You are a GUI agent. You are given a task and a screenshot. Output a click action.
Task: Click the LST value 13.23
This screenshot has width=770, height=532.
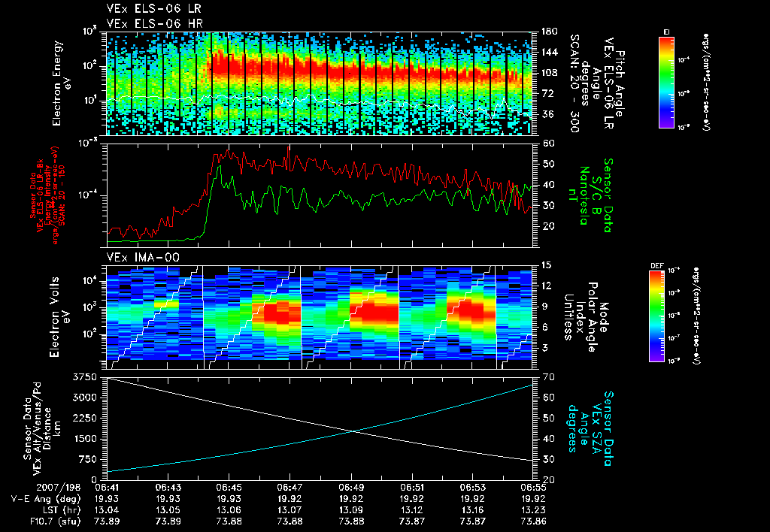[x=533, y=510]
